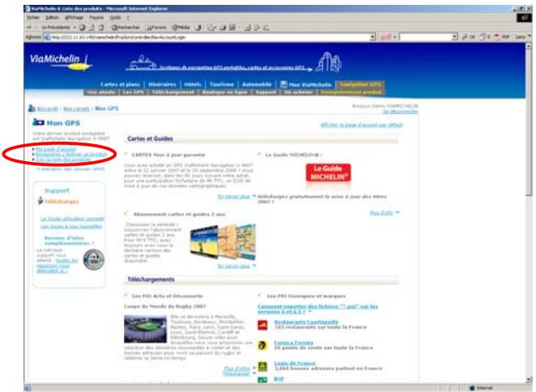Click En savoir plus under CARTES mise à jour
This screenshot has height=392, width=536.
point(234,196)
